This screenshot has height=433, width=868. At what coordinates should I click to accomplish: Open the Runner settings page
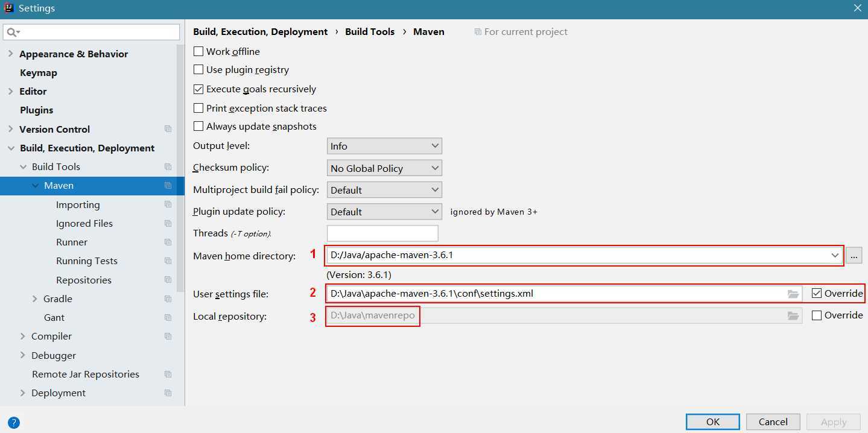pyautogui.click(x=72, y=242)
